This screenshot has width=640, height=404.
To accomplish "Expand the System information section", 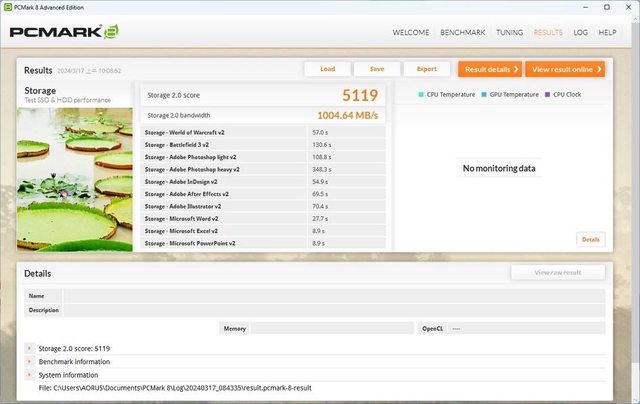I will coord(30,374).
